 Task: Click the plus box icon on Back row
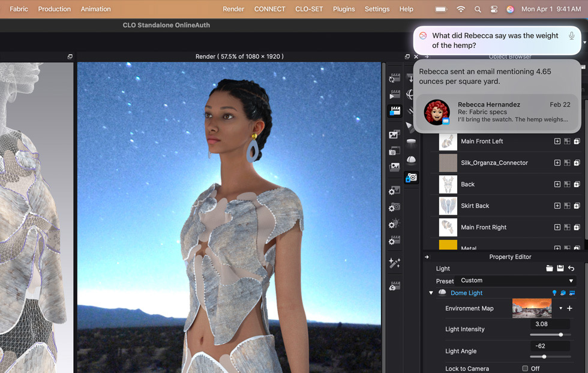pos(557,184)
